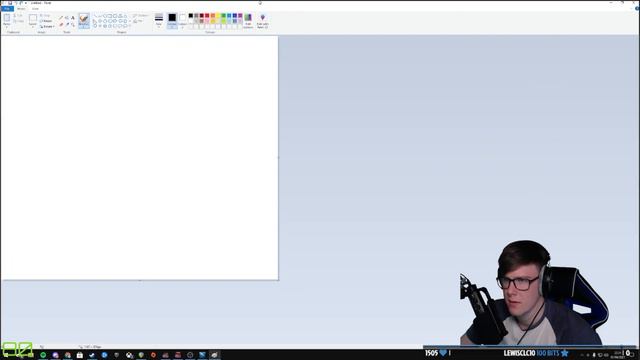The image size is (640, 360).
Task: Open the Resize dialog
Action: point(46,21)
